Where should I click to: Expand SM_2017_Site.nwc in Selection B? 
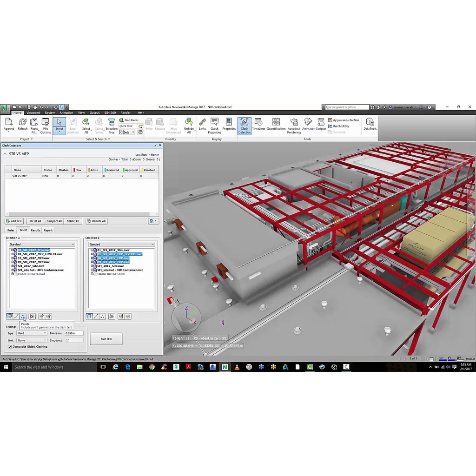click(92, 266)
